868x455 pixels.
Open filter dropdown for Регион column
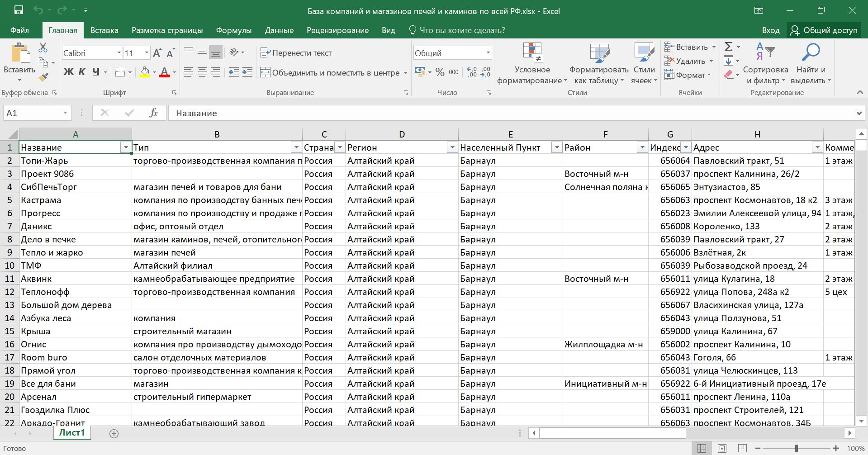click(x=451, y=147)
